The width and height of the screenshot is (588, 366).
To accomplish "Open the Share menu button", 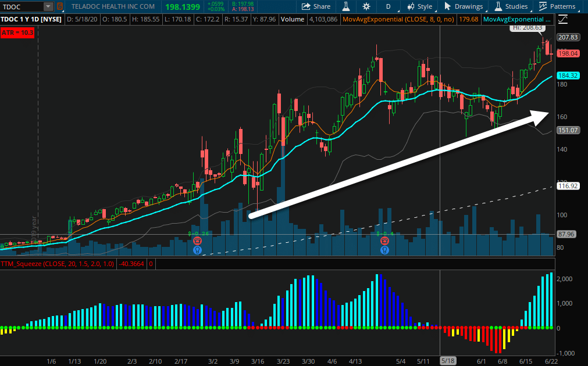I will 316,6.
